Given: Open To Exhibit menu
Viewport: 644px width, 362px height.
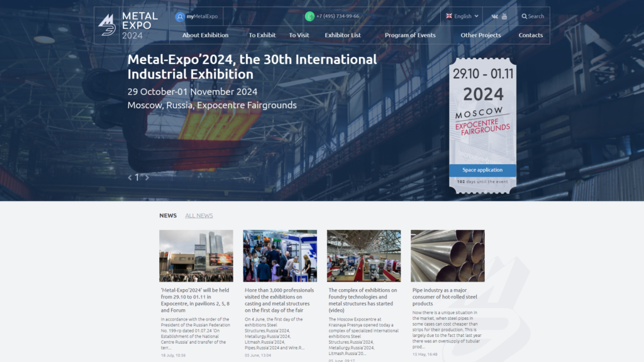Looking at the screenshot, I should [x=262, y=35].
